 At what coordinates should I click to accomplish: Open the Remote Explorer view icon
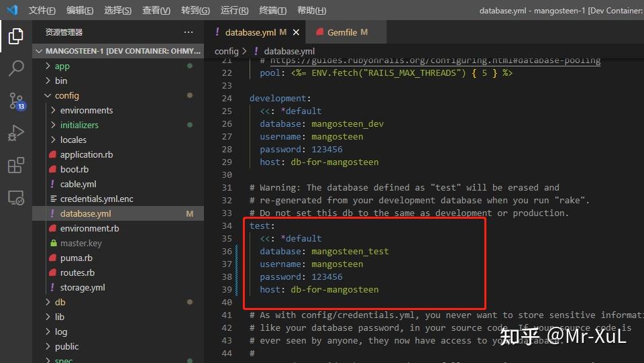click(16, 197)
